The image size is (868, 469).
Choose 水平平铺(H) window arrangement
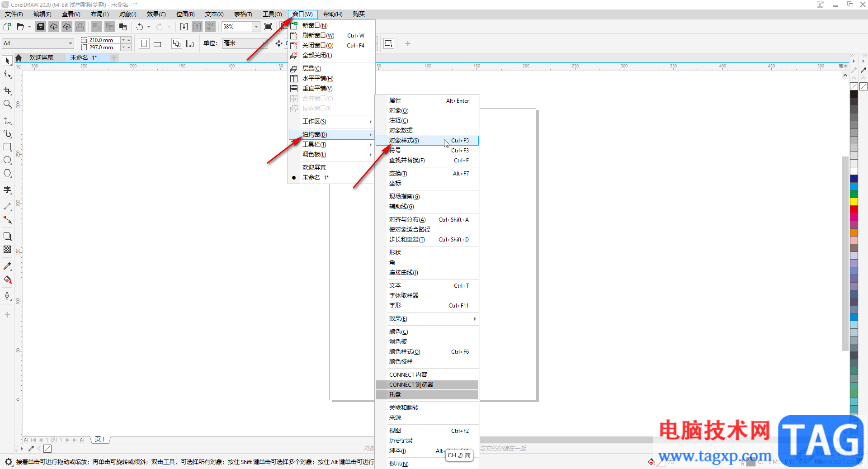(x=332, y=79)
